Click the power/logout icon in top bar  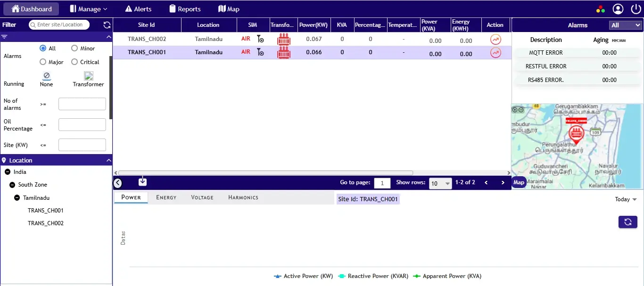point(636,8)
